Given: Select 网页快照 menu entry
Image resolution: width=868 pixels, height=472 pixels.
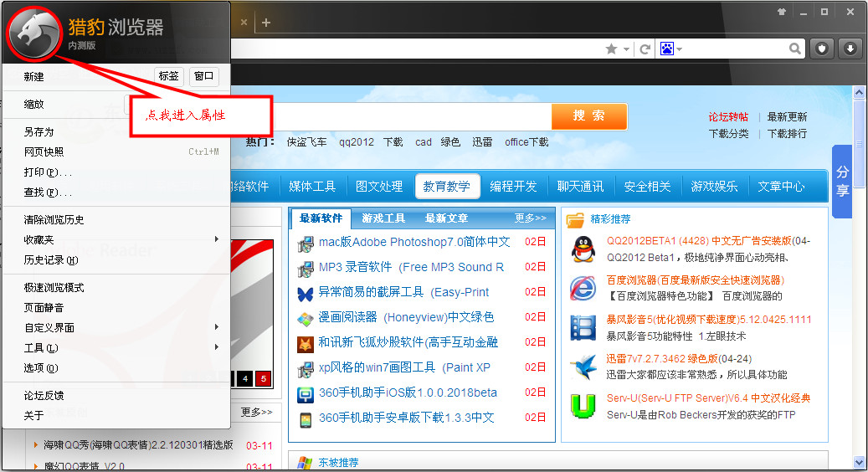Looking at the screenshot, I should pos(116,151).
